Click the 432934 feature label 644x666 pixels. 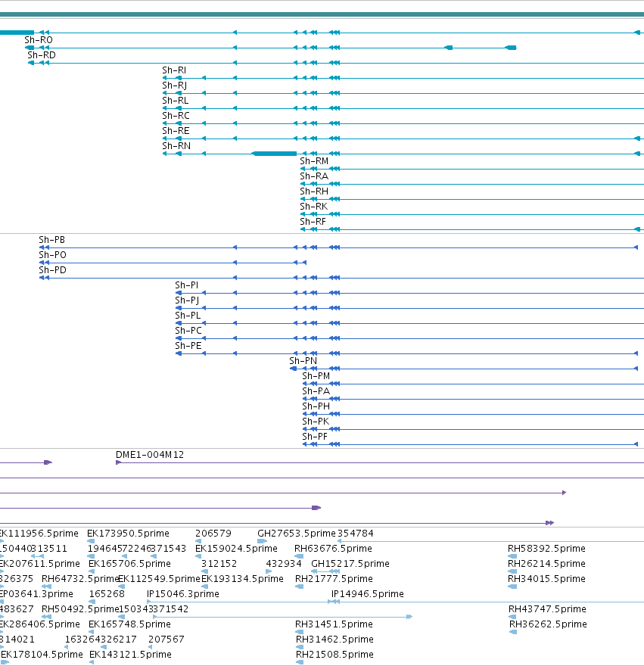click(284, 564)
